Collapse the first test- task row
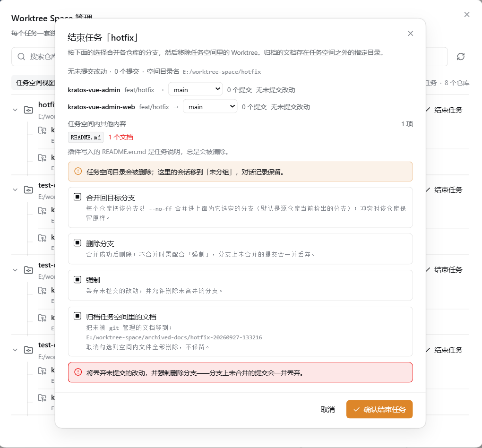The image size is (482, 448). coord(15,190)
